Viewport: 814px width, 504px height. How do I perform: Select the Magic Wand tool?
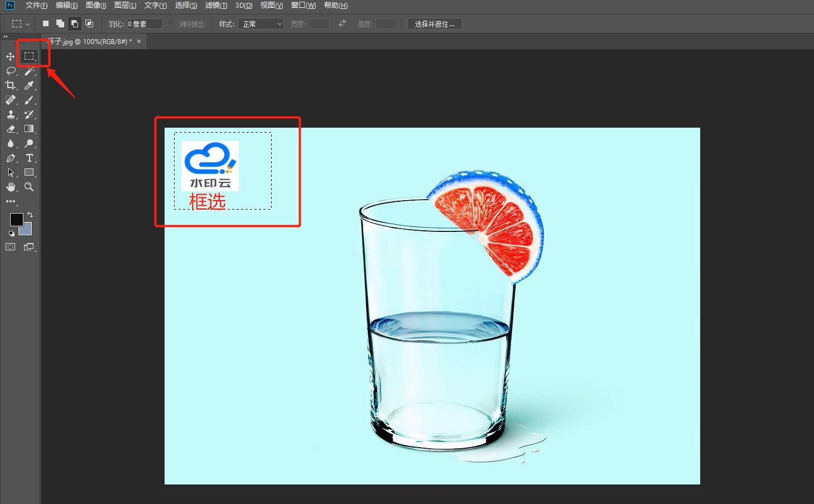(29, 71)
